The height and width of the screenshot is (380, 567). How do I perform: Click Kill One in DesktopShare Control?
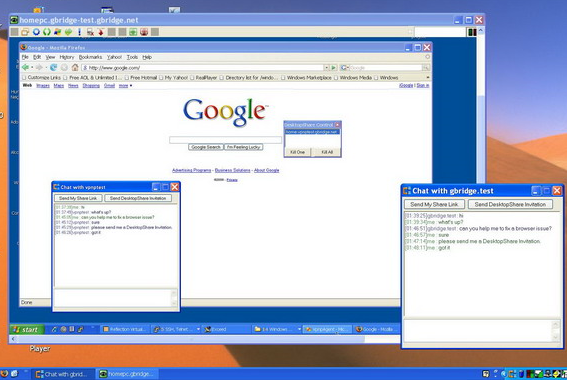click(297, 152)
